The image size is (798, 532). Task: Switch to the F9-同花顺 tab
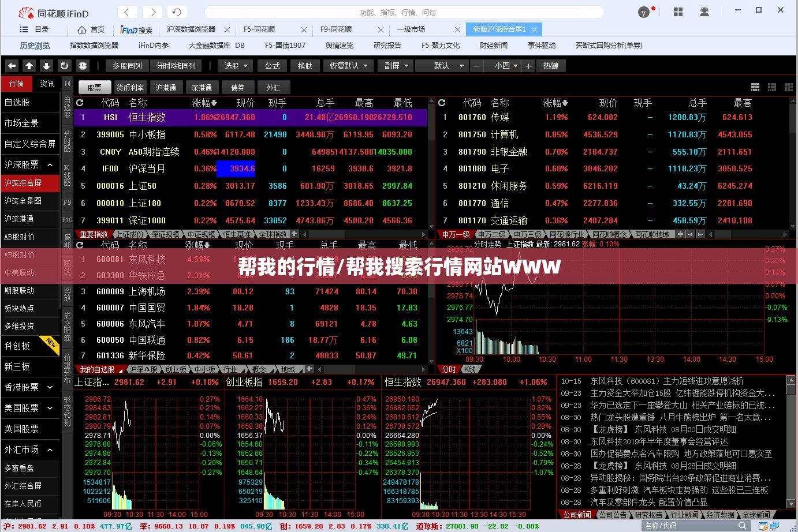[x=336, y=29]
